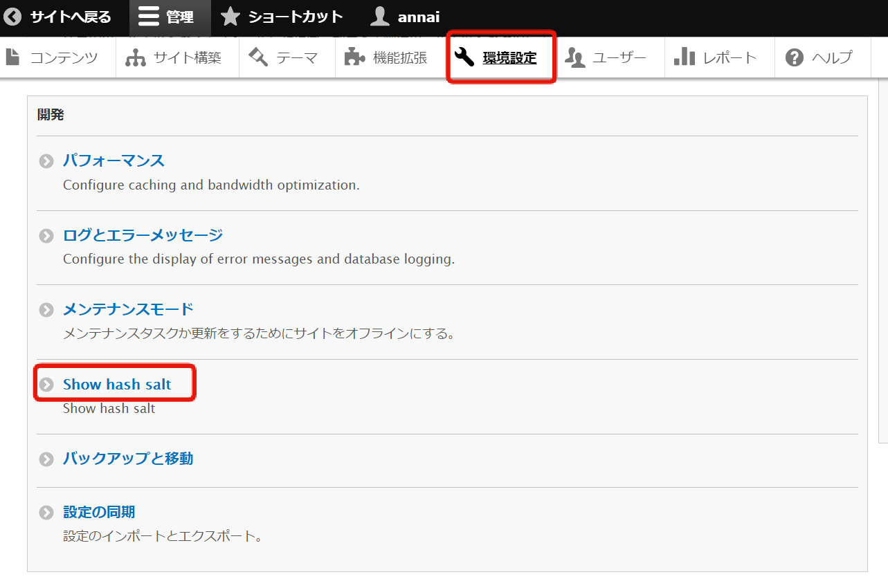Open the question mark icon for ヘルプ
Screen dimensions: 888x588
794,57
